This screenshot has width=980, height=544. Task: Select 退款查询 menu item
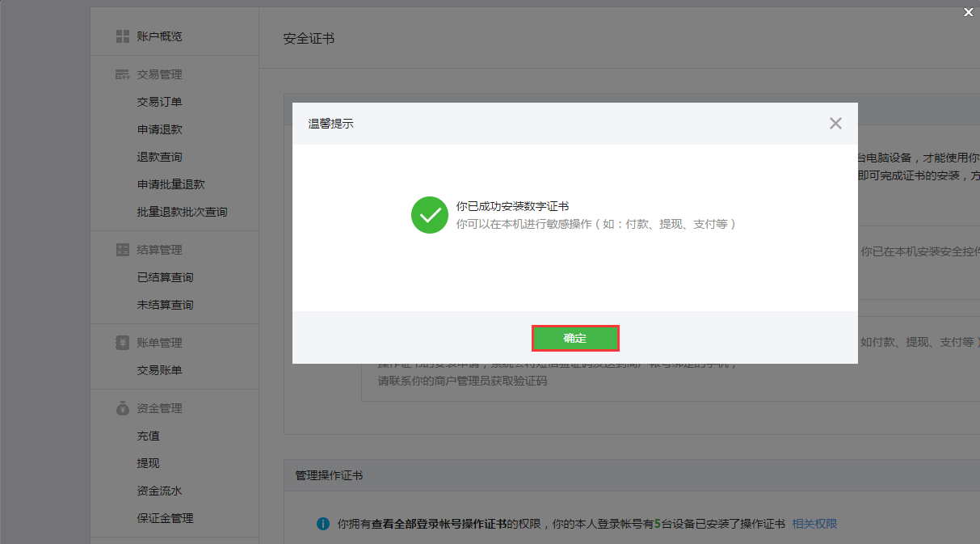click(159, 157)
